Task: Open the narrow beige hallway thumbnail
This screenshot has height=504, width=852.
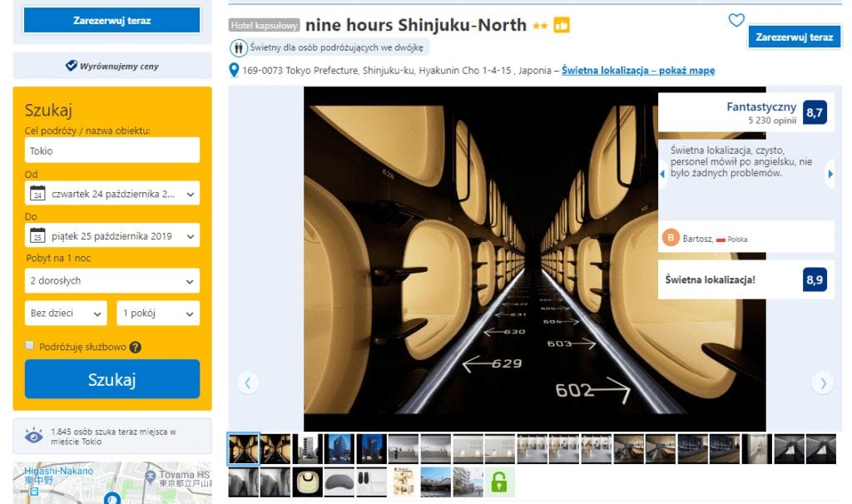Action: pos(757,449)
